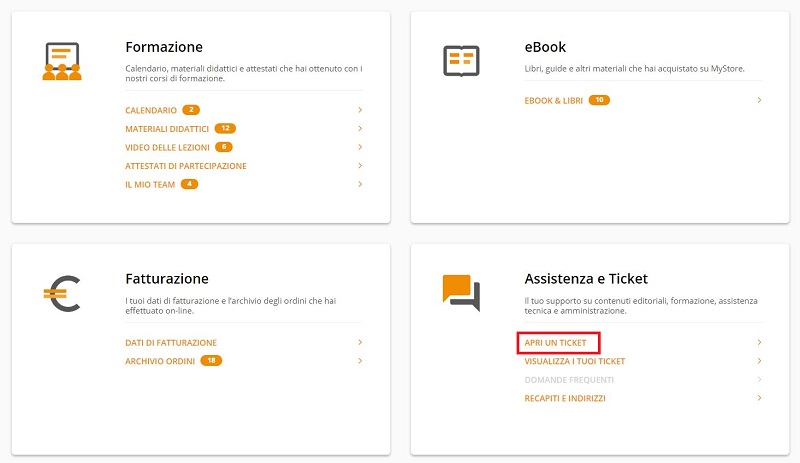Click the Fatturazione euro symbol icon
Image resolution: width=800 pixels, height=463 pixels.
62,294
